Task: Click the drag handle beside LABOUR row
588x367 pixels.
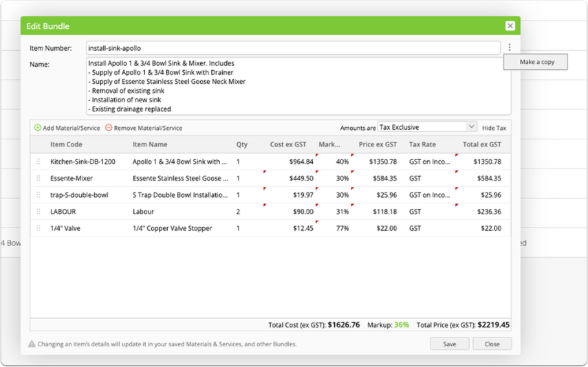Action: click(x=39, y=212)
